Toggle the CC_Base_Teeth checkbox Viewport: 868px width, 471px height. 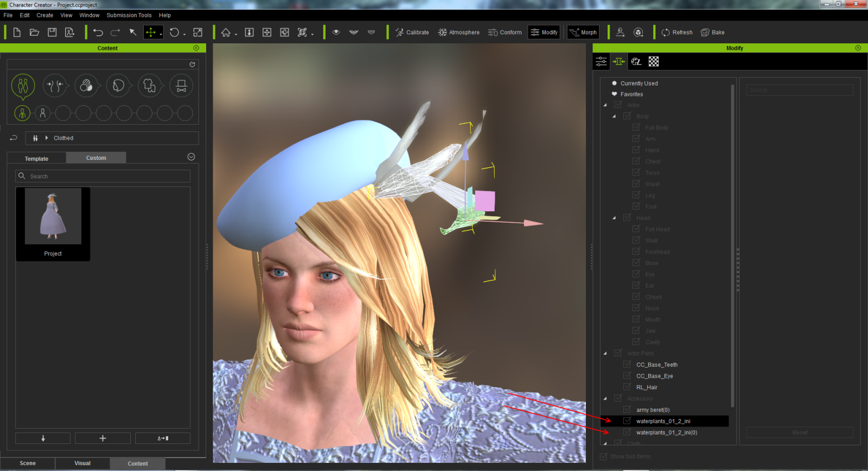pos(627,364)
